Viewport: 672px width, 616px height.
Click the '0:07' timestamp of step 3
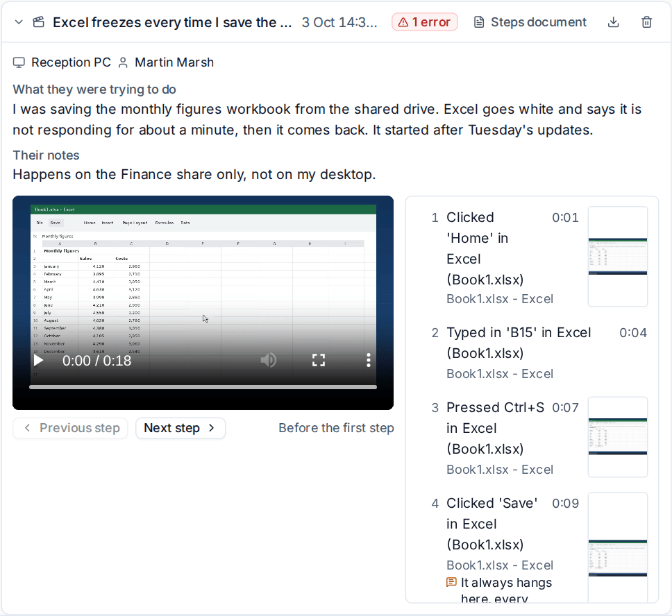[565, 408]
